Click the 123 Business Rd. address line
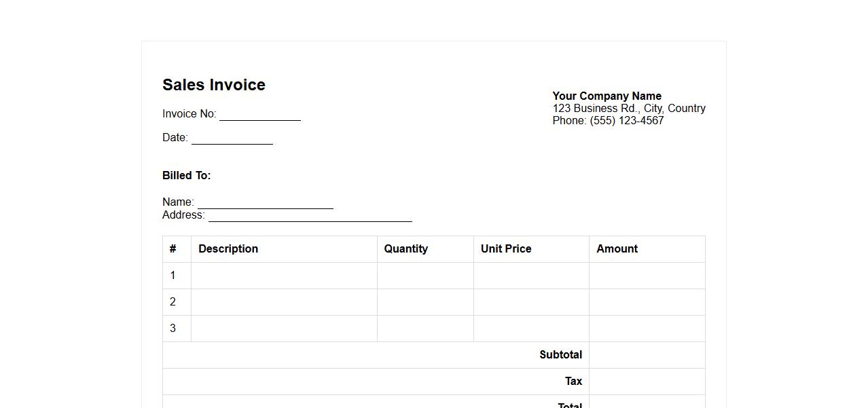Screen dimensions: 868x408 pos(628,109)
